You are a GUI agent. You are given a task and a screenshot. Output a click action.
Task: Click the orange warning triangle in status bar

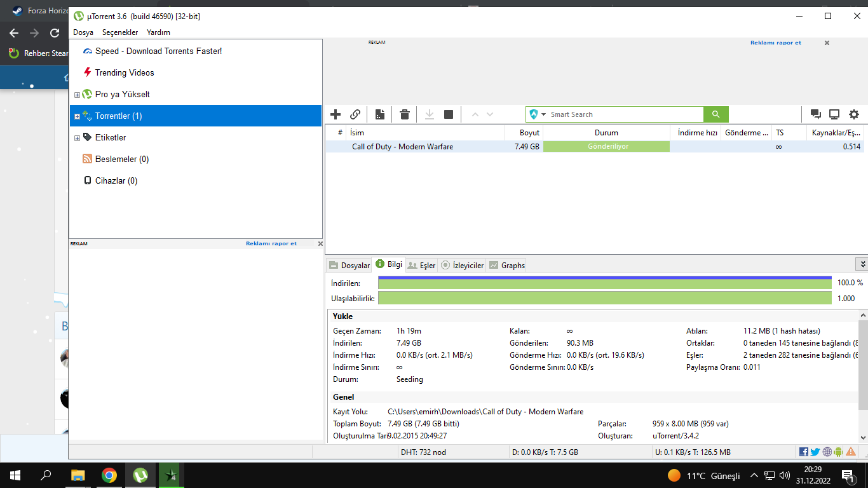click(851, 452)
